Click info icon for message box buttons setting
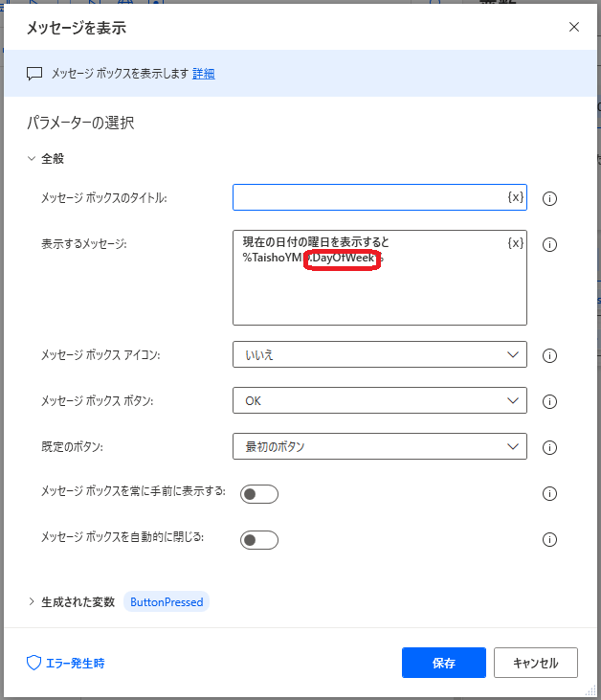 coord(550,401)
